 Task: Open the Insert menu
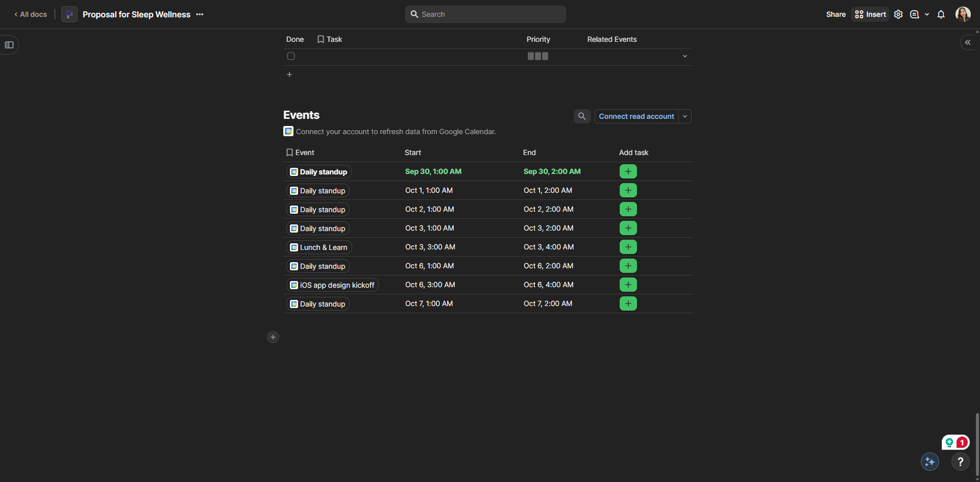click(x=870, y=14)
